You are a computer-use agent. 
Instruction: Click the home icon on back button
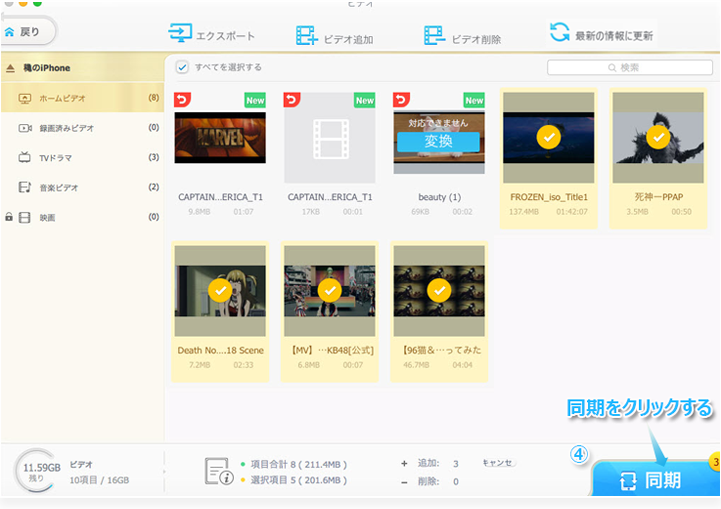tap(9, 32)
